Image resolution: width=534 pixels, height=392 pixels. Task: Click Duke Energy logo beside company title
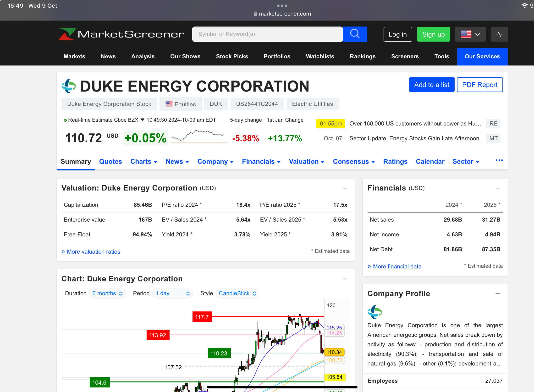click(69, 86)
